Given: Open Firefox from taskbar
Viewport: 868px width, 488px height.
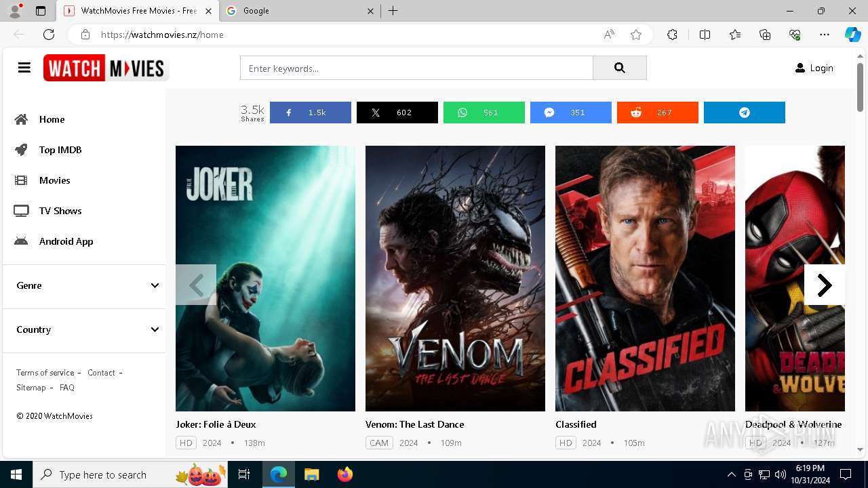Looking at the screenshot, I should point(345,474).
